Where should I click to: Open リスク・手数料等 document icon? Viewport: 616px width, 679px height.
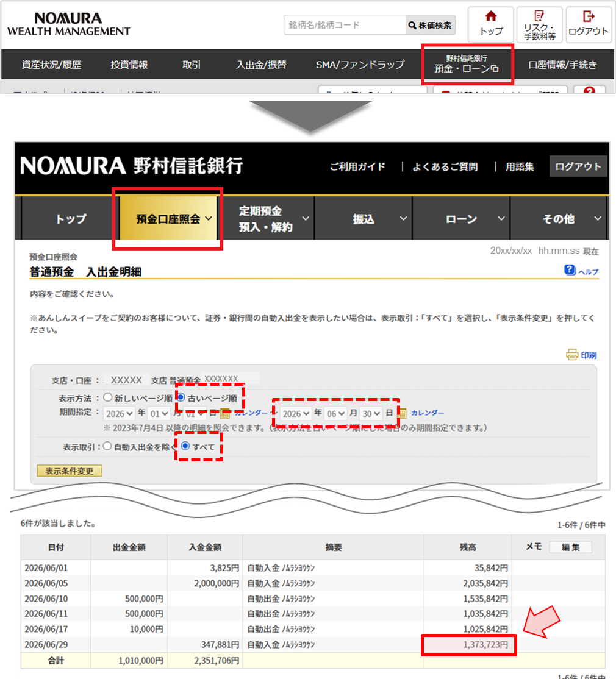click(539, 24)
